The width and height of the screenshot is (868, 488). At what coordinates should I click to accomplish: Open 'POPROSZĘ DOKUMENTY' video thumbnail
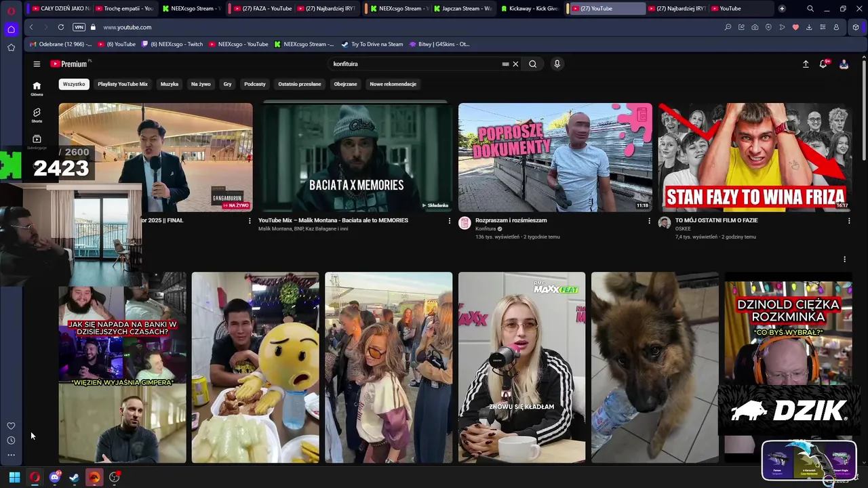click(555, 157)
